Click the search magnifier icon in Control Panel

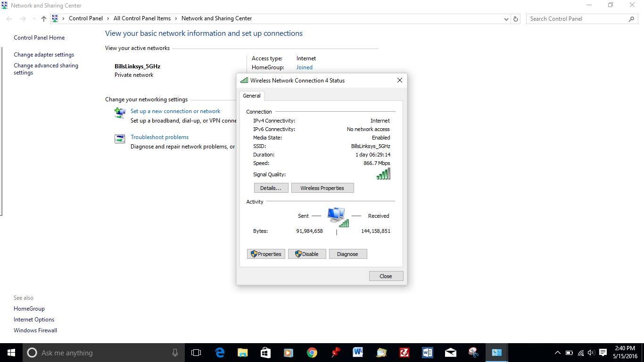click(x=631, y=19)
